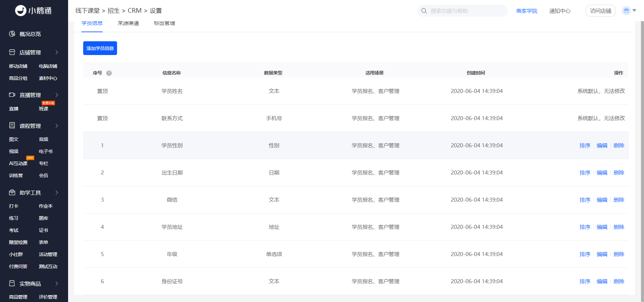
Task: Click 删除 for the 学员地址 row
Action: [x=619, y=227]
